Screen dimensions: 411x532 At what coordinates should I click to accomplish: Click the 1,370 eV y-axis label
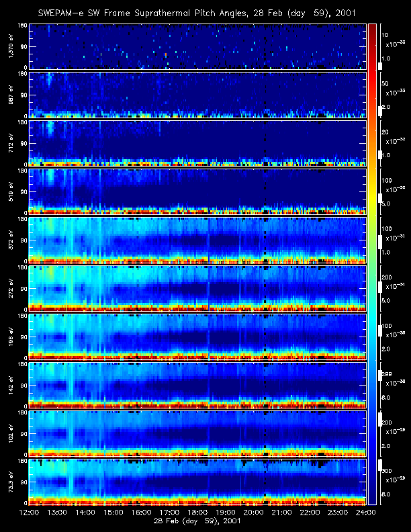coord(11,46)
